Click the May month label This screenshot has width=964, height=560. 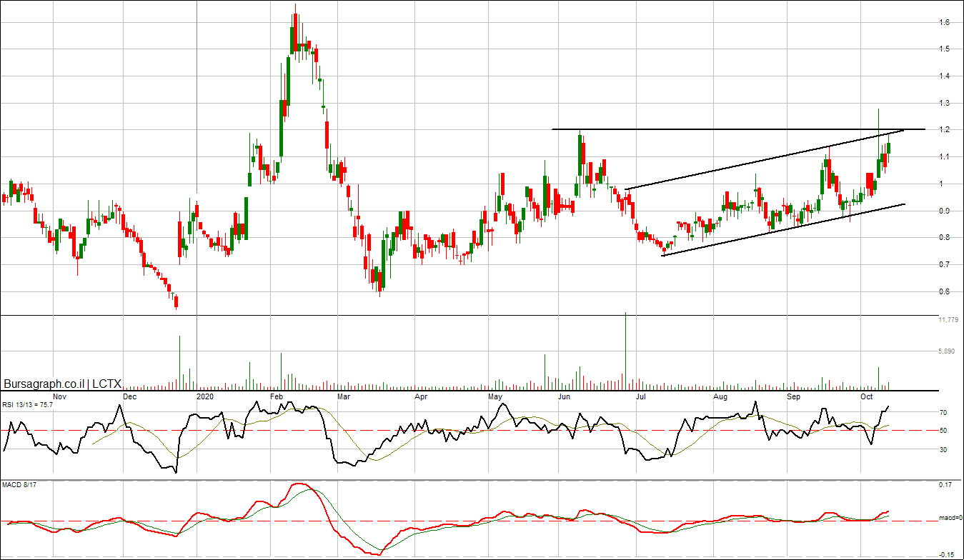(x=495, y=396)
